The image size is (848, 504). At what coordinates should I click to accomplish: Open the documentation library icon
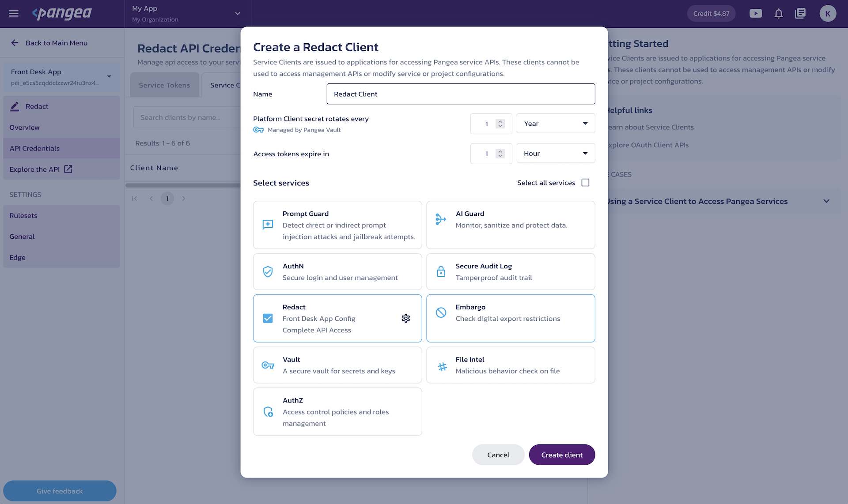800,14
